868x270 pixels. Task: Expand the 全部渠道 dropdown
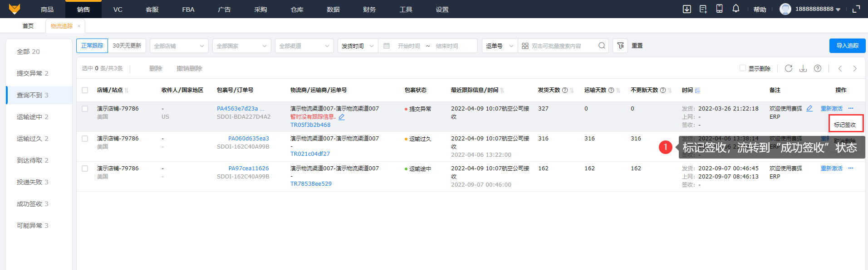pos(304,46)
